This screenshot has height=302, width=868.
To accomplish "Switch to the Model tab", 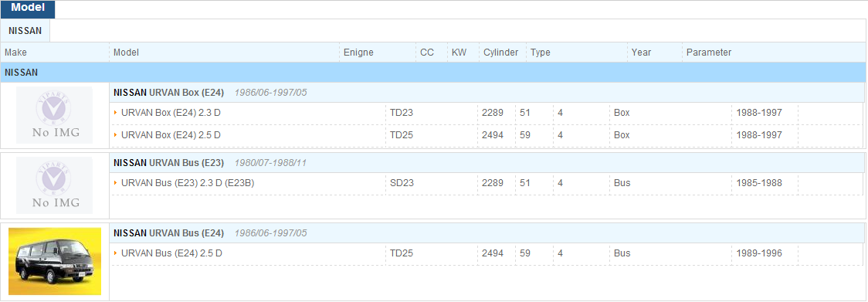I will coord(28,8).
